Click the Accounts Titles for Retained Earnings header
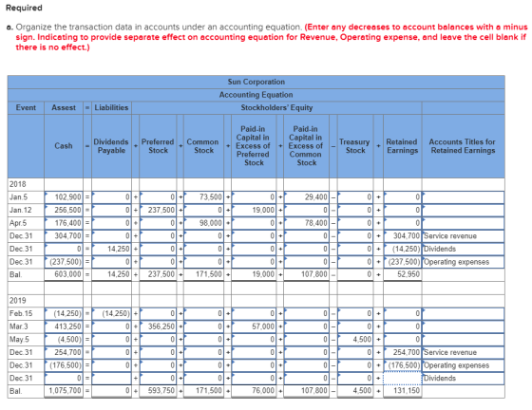The height and width of the screenshot is (410, 532). [463, 146]
